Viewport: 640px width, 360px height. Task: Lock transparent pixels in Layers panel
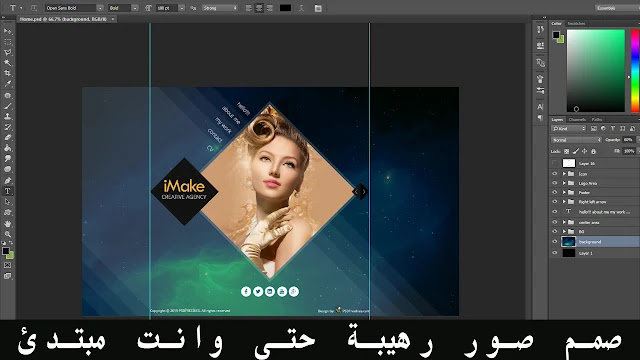coord(567,151)
